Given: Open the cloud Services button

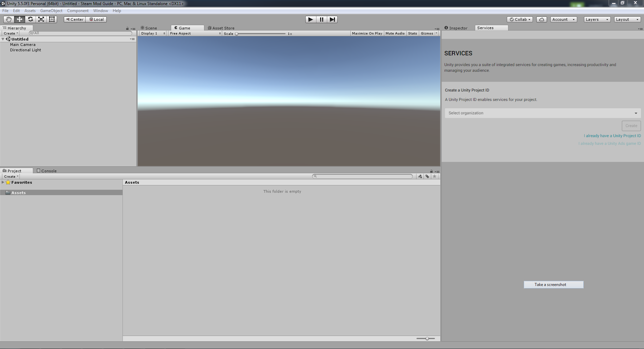Looking at the screenshot, I should (542, 19).
